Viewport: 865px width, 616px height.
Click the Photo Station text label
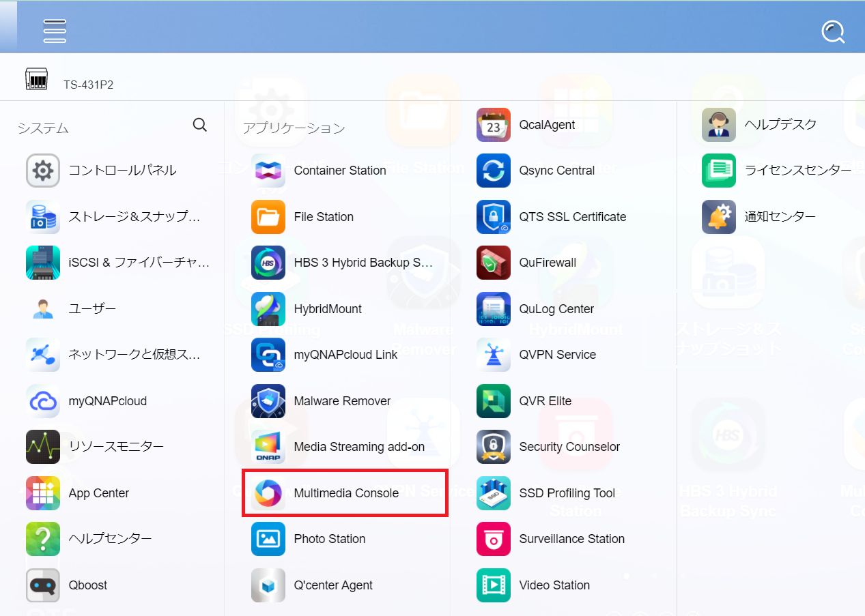pos(330,539)
